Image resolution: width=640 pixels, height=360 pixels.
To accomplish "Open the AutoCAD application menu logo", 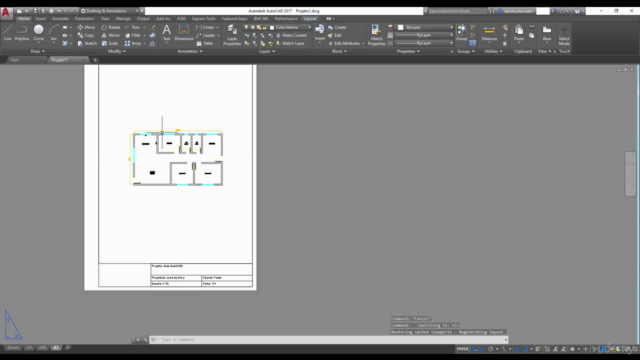I will (x=6, y=13).
